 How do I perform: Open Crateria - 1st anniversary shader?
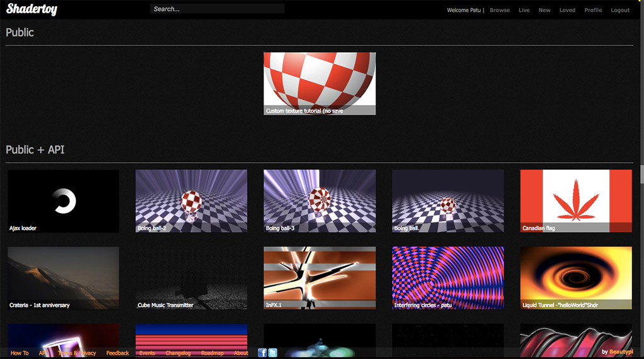click(x=64, y=278)
